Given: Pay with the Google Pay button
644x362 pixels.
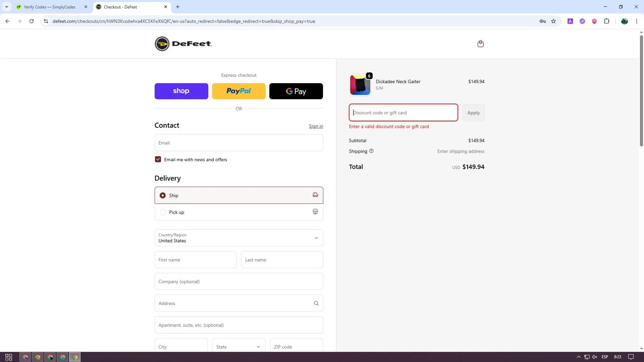Looking at the screenshot, I should point(296,91).
